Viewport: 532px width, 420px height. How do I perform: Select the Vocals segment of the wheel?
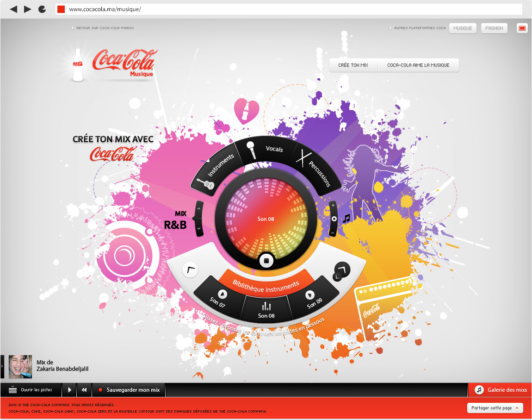[266, 149]
